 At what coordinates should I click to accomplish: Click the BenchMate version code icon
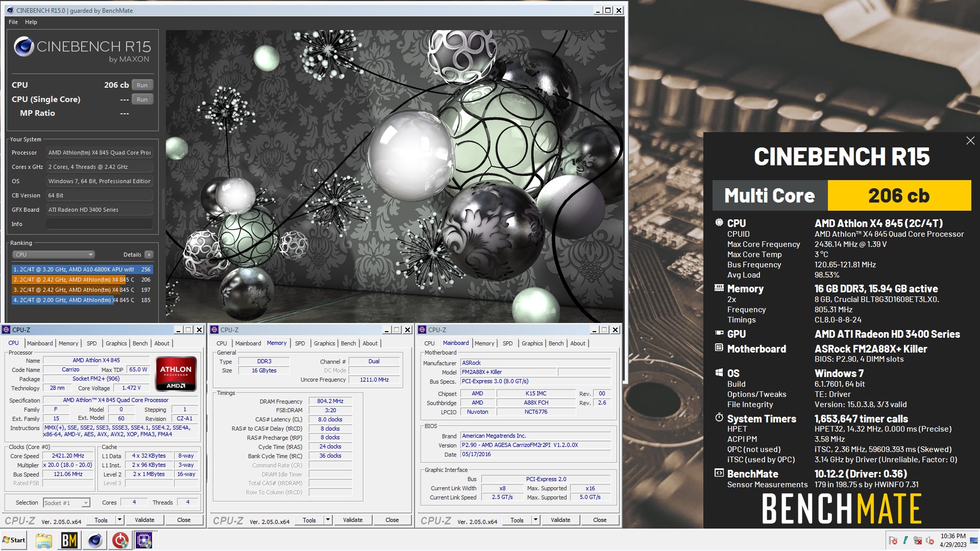pos(719,473)
